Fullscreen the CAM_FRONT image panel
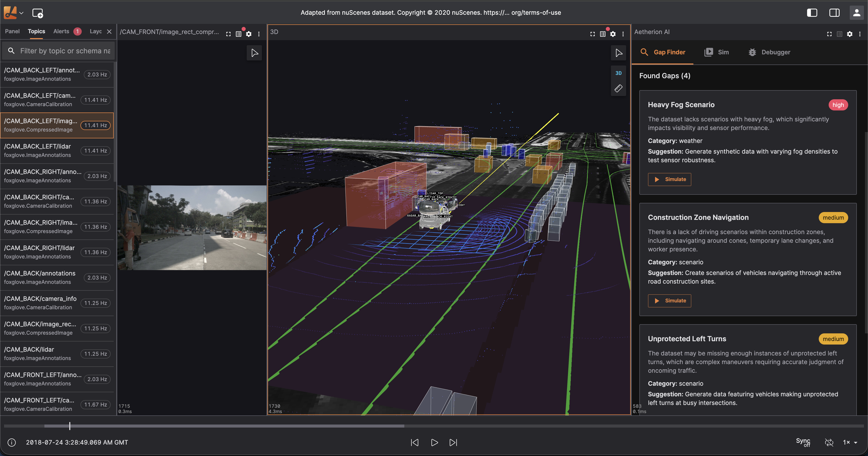This screenshot has height=456, width=868. click(x=228, y=34)
